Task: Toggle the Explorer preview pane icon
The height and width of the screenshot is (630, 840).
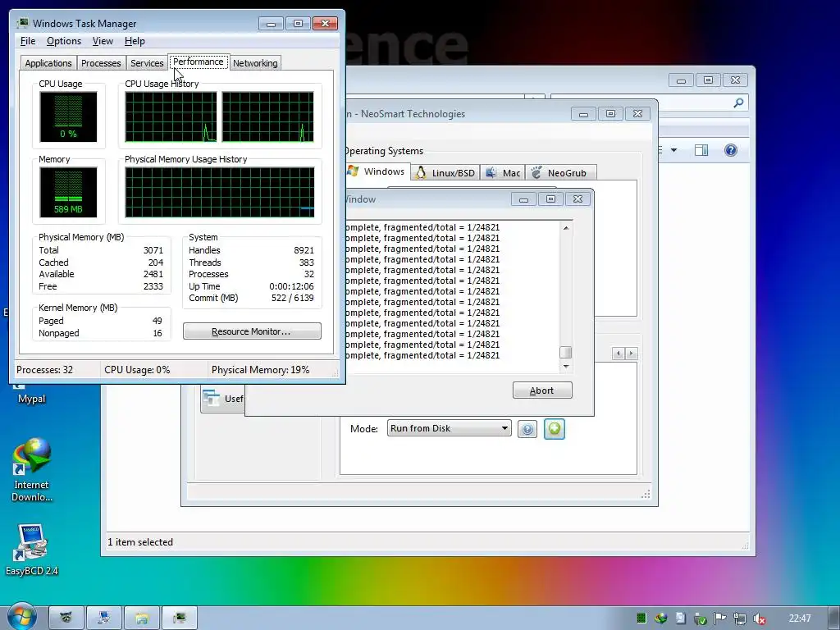Action: click(701, 150)
